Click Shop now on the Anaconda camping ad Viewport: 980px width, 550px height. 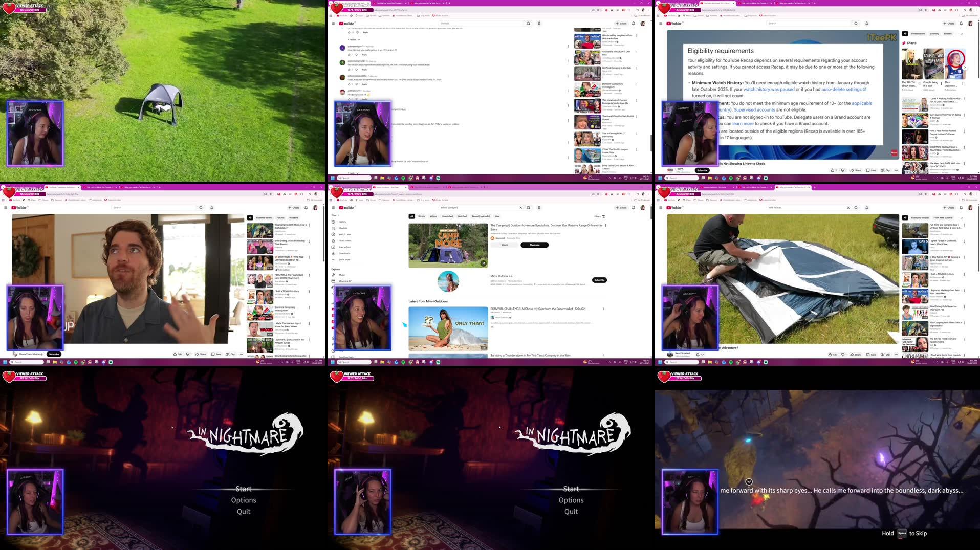click(x=535, y=245)
